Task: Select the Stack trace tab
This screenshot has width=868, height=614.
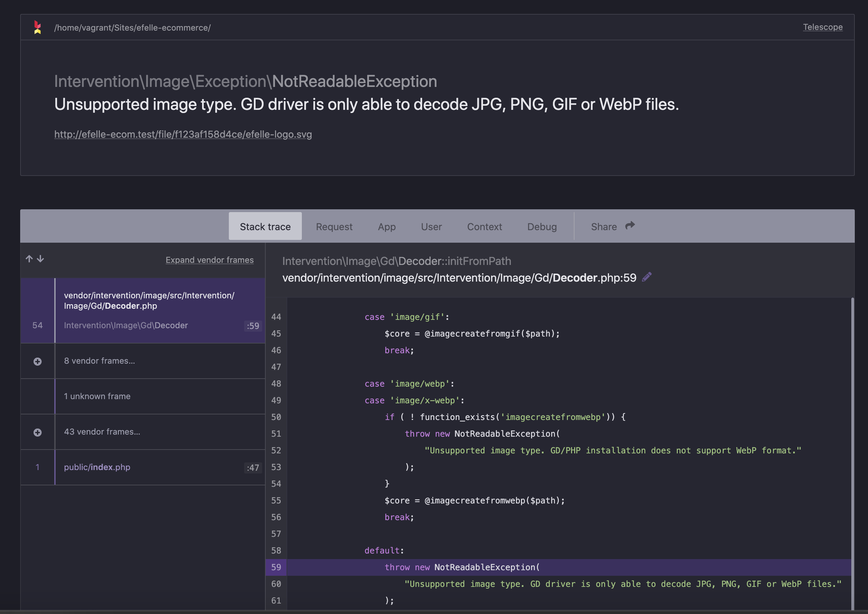Action: point(265,226)
